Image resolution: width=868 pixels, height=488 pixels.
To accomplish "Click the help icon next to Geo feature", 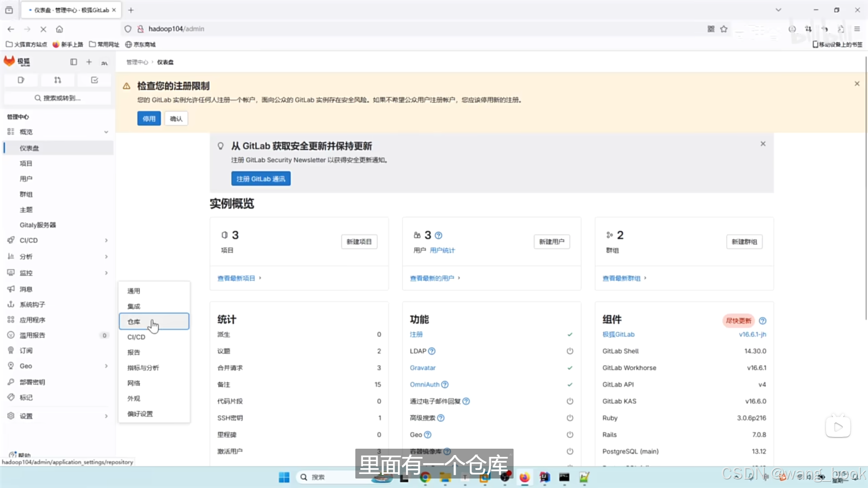I will (x=428, y=435).
